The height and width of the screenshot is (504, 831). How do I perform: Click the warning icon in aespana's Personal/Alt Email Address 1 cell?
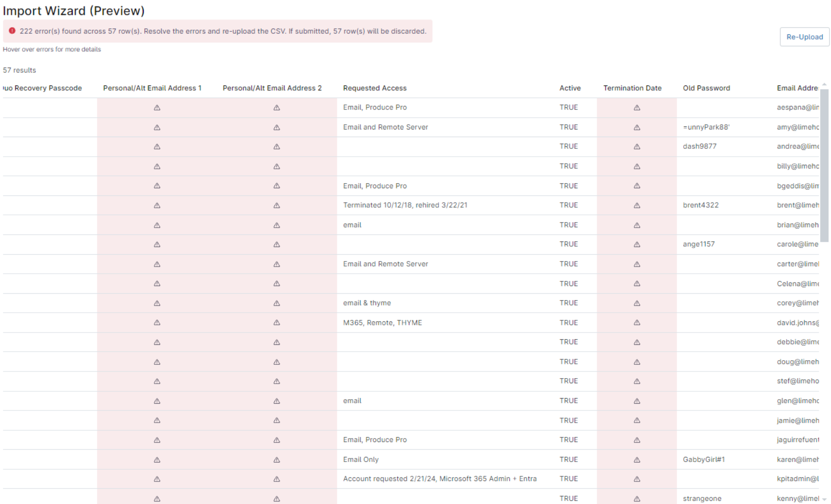click(157, 107)
